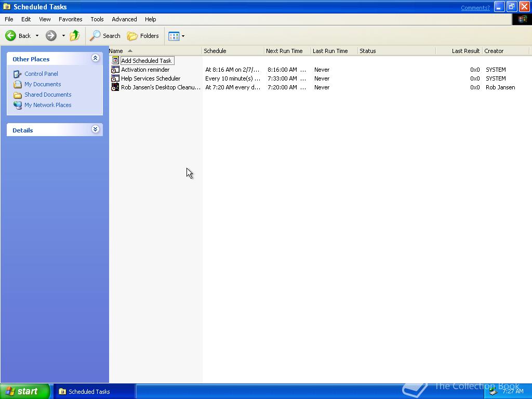Go up one folder level icon
This screenshot has width=532, height=399.
pyautogui.click(x=75, y=35)
